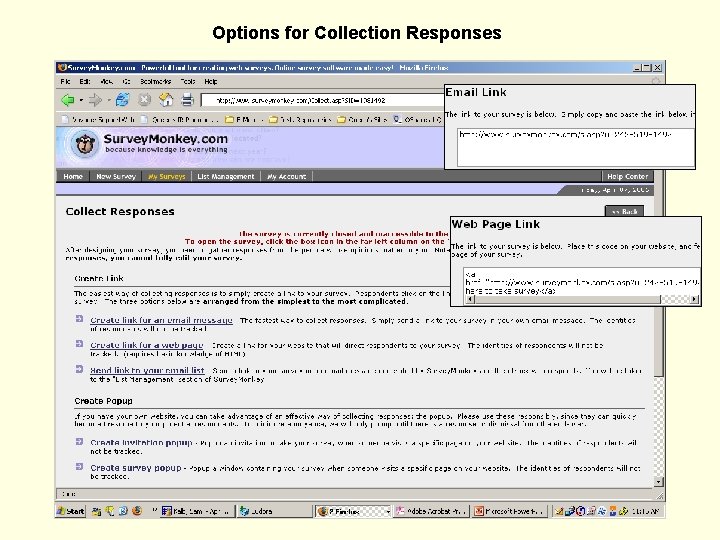Click arrow icon beside web page link
The height and width of the screenshot is (540, 720).
pyautogui.click(x=79, y=343)
